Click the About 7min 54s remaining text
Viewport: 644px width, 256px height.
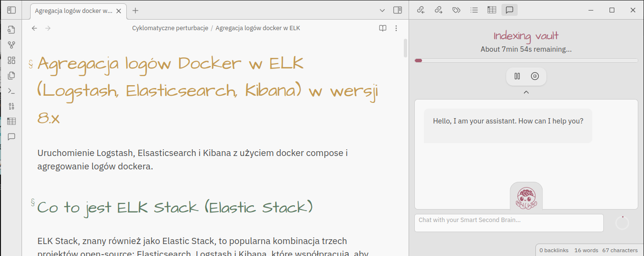point(526,49)
